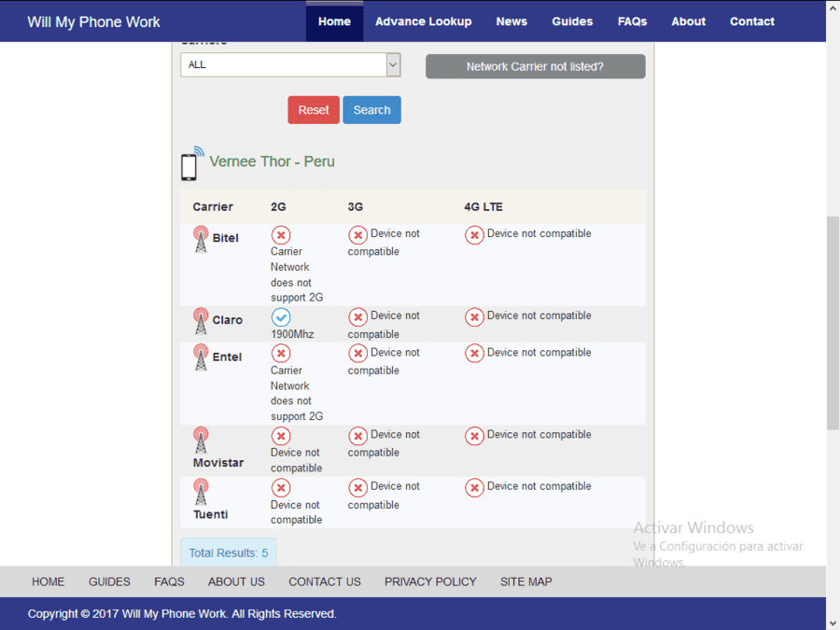Click Network Carrier not listed button

(535, 66)
